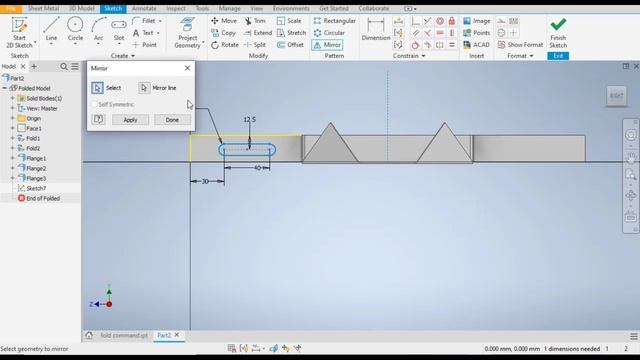Insert ACAD file
Image resolution: width=640 pixels, height=360 pixels.
[x=476, y=45]
